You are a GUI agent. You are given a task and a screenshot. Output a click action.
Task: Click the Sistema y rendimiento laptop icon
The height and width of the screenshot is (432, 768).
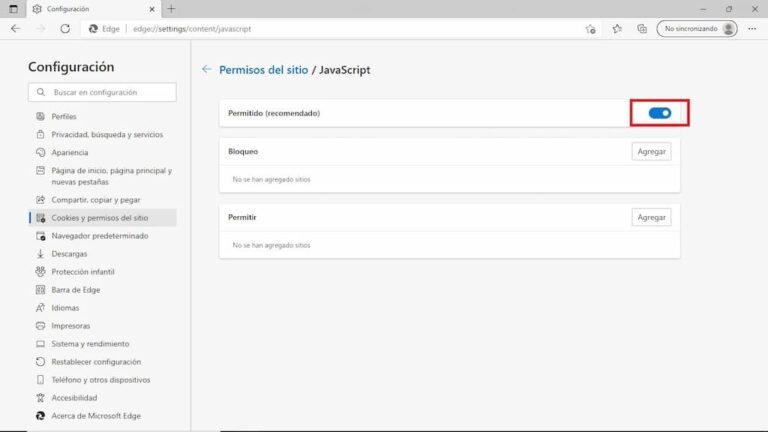point(40,344)
